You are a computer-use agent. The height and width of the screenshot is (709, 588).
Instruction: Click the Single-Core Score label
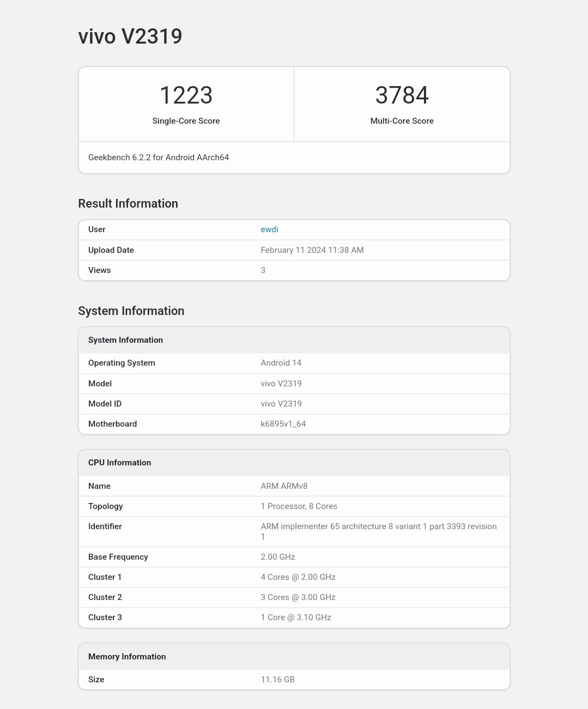186,121
